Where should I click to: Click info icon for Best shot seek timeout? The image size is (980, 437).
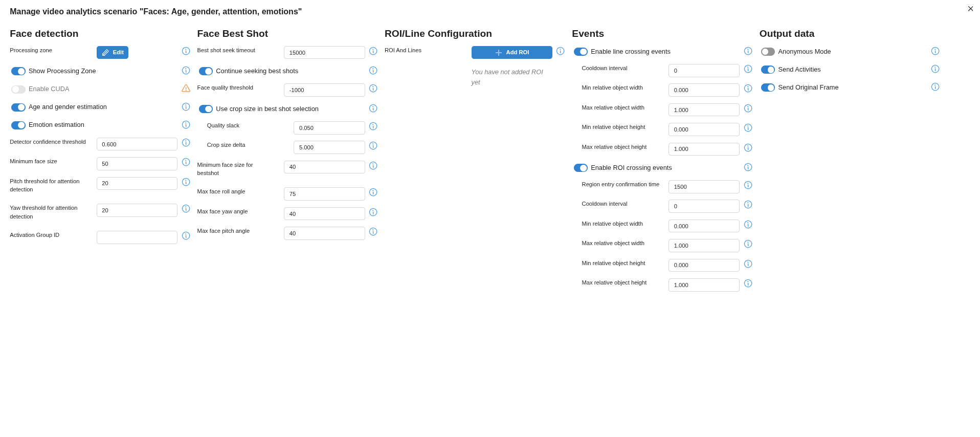pyautogui.click(x=373, y=51)
